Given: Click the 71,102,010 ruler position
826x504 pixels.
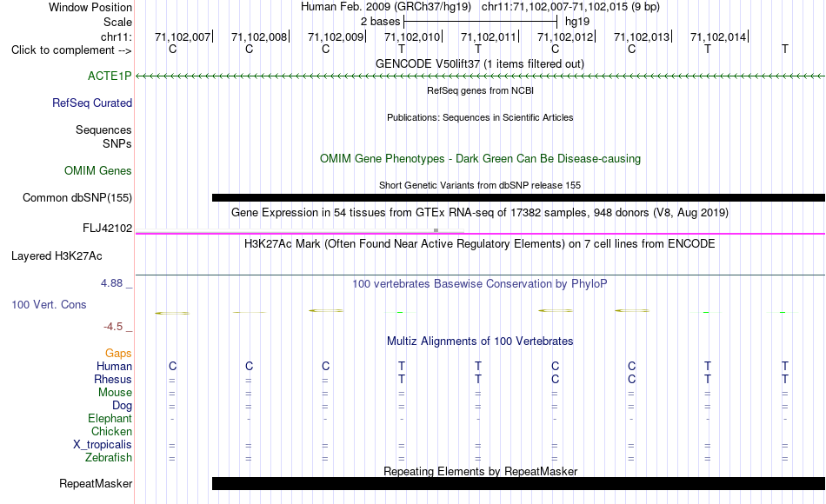Looking at the screenshot, I should (x=412, y=36).
